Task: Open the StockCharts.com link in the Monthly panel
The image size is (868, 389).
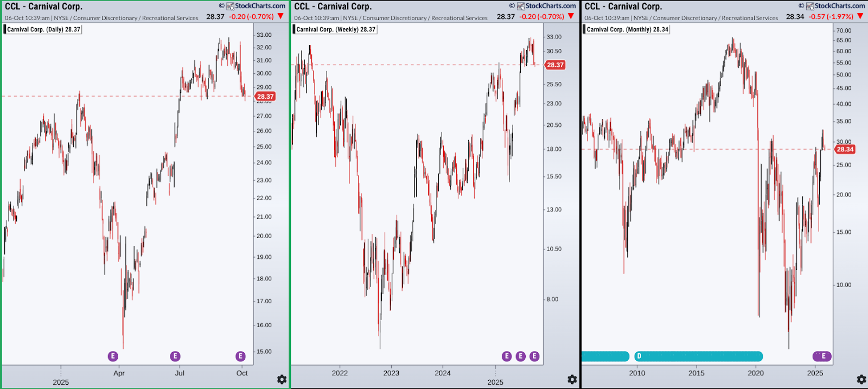Action: point(839,6)
